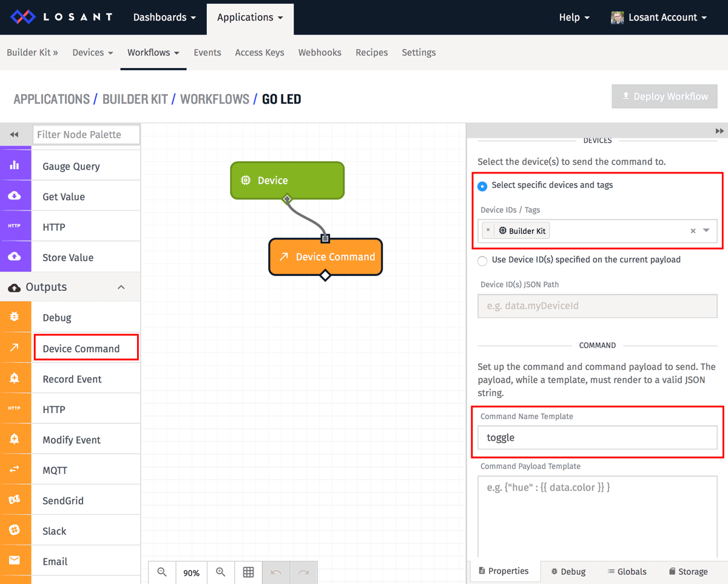Click the Command Name Template field

click(598, 437)
